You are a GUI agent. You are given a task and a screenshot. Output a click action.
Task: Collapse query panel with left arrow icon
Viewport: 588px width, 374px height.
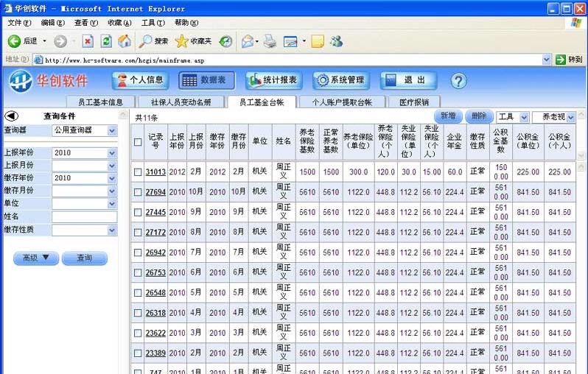pyautogui.click(x=11, y=116)
